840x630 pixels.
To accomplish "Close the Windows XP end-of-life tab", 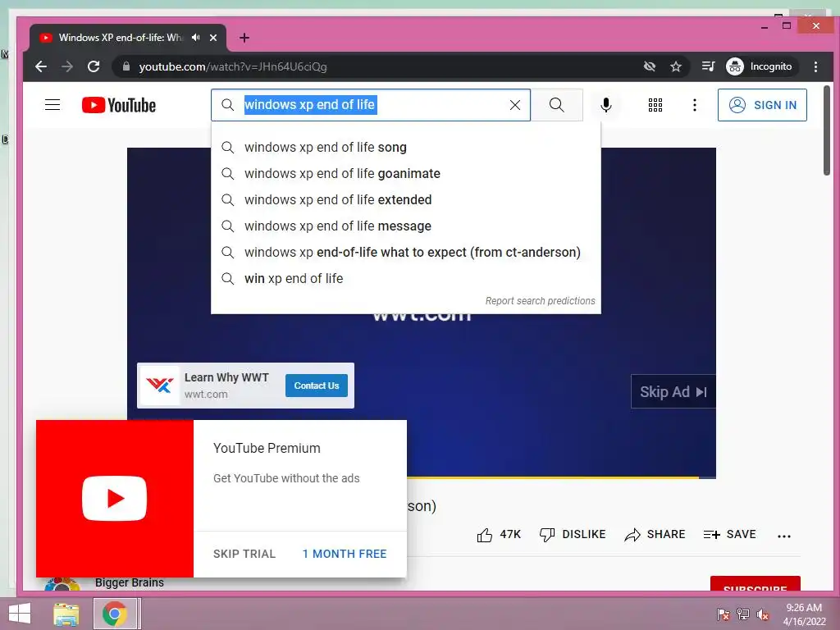I will (213, 38).
